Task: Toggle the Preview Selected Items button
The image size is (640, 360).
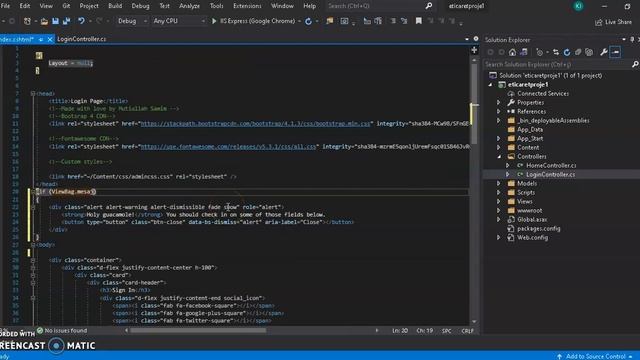Action: [616, 52]
